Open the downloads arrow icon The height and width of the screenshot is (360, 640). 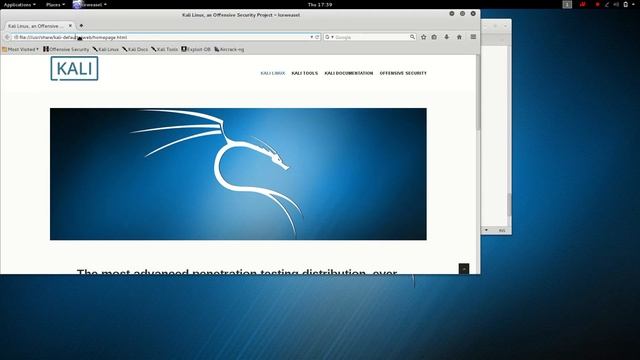(x=447, y=37)
